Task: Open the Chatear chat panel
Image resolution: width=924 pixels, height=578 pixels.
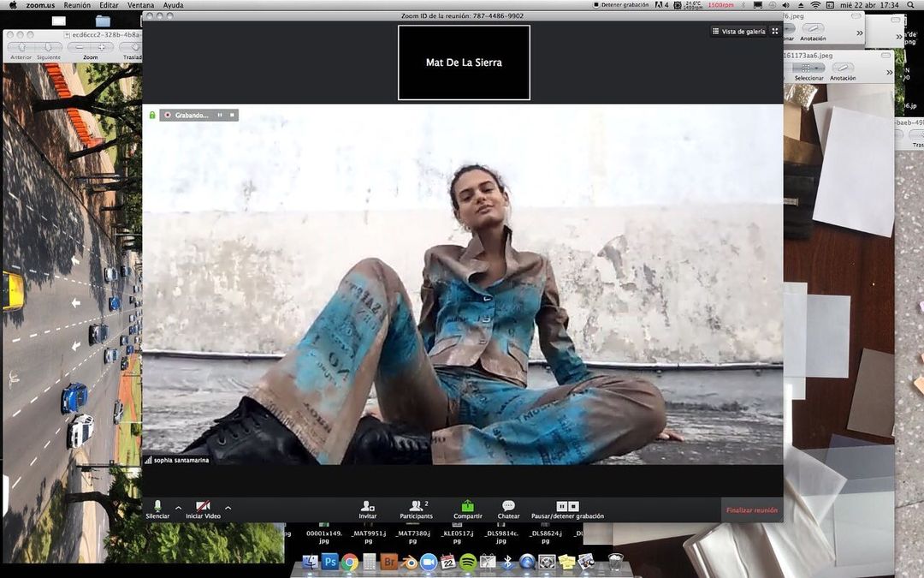Action: click(x=508, y=506)
